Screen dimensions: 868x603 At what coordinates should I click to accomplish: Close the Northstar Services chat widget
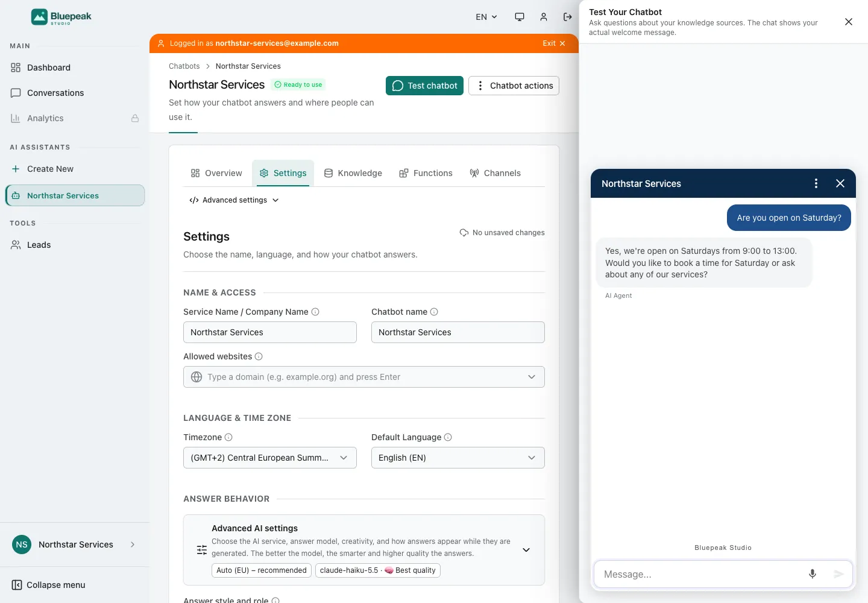pyautogui.click(x=840, y=183)
